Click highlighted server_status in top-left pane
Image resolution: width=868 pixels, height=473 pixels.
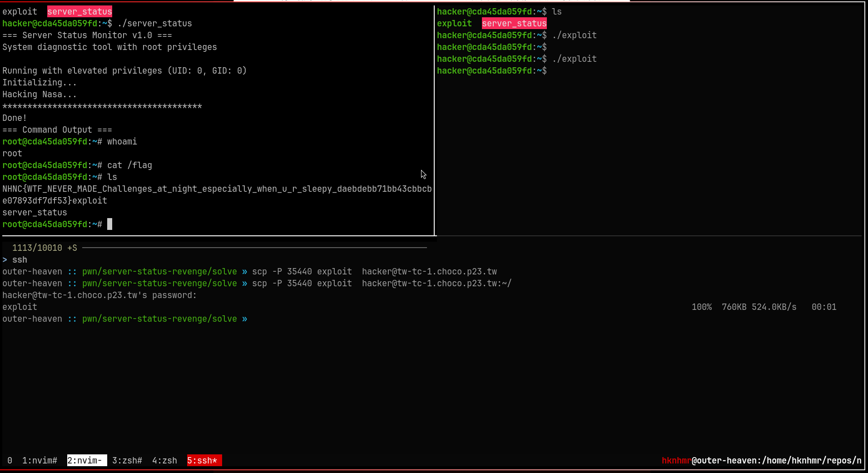tap(79, 12)
